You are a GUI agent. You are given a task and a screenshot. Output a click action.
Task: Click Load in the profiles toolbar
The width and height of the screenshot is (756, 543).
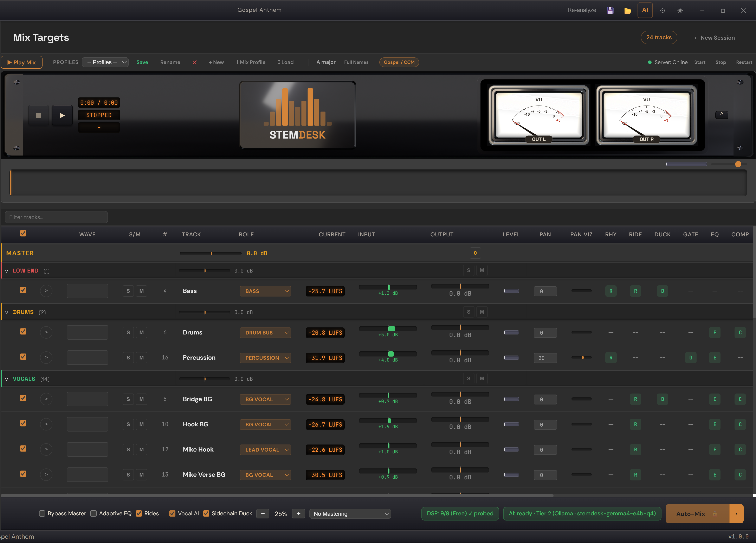tap(286, 62)
